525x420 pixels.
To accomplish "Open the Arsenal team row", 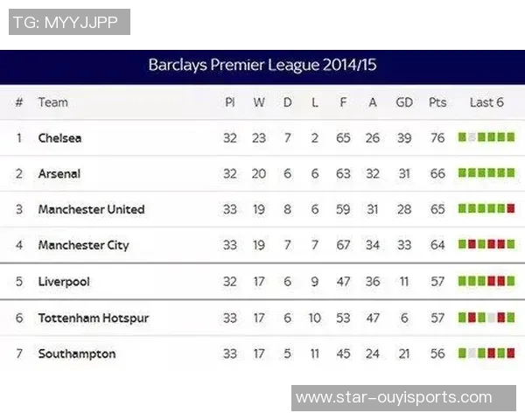I will tap(59, 173).
